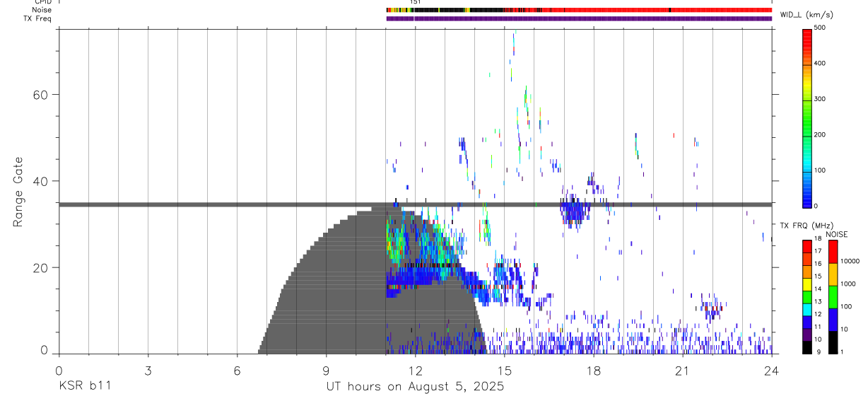
Task: Click the purple 11 MHz swatch in TX FRQ legend
Action: pyautogui.click(x=807, y=335)
